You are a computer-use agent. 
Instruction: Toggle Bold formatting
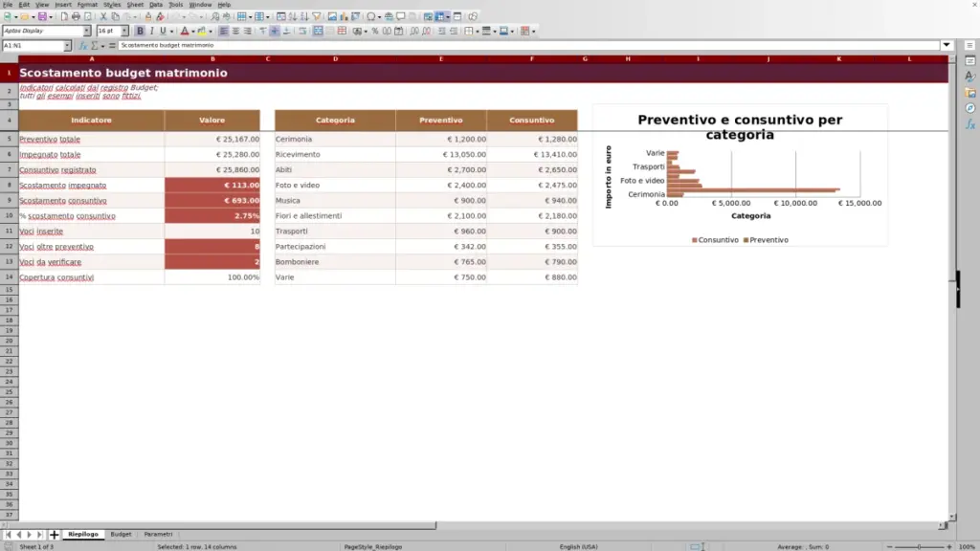(140, 32)
